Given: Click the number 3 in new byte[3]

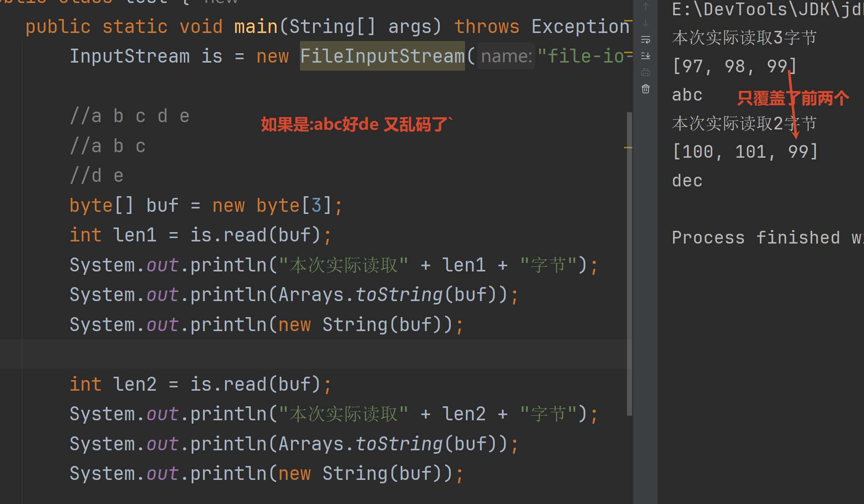Looking at the screenshot, I should [x=316, y=205].
